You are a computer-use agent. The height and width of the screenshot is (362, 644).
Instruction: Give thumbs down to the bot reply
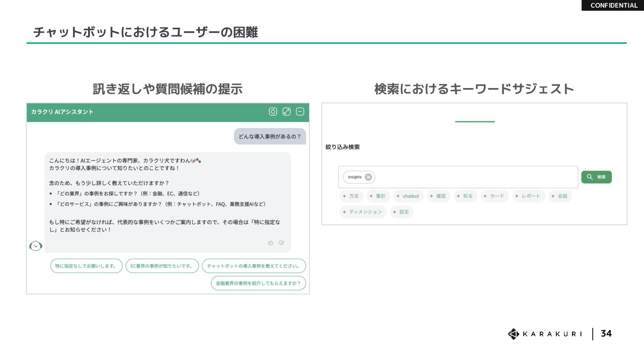(281, 243)
